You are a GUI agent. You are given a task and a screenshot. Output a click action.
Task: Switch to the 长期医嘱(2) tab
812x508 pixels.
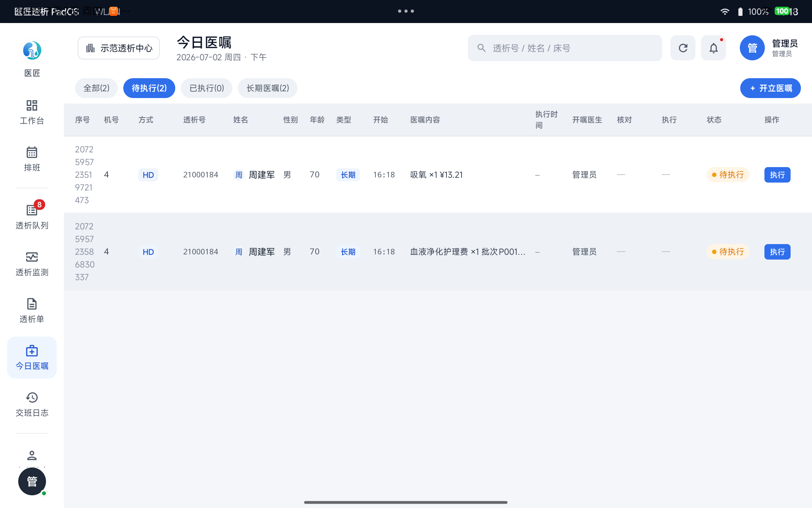[268, 88]
